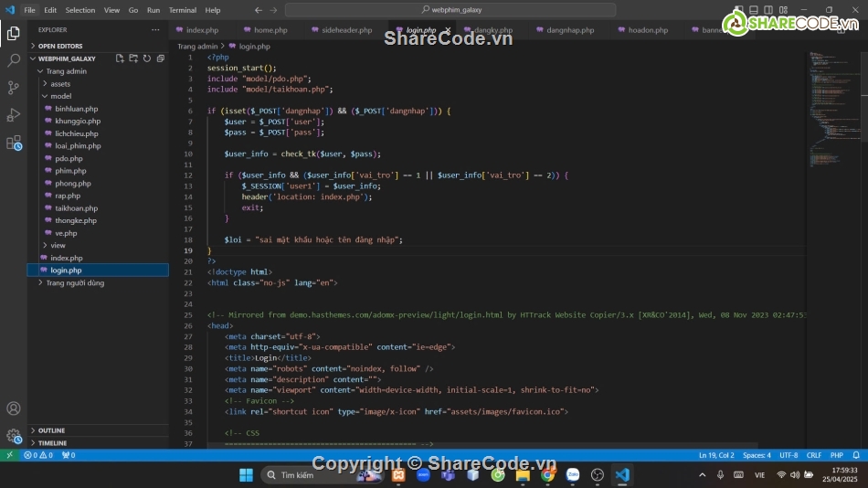Open Google Chrome from the taskbar

(547, 475)
